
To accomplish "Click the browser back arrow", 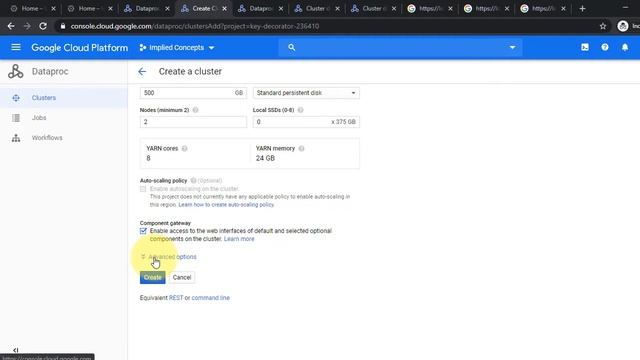I will coord(11,26).
